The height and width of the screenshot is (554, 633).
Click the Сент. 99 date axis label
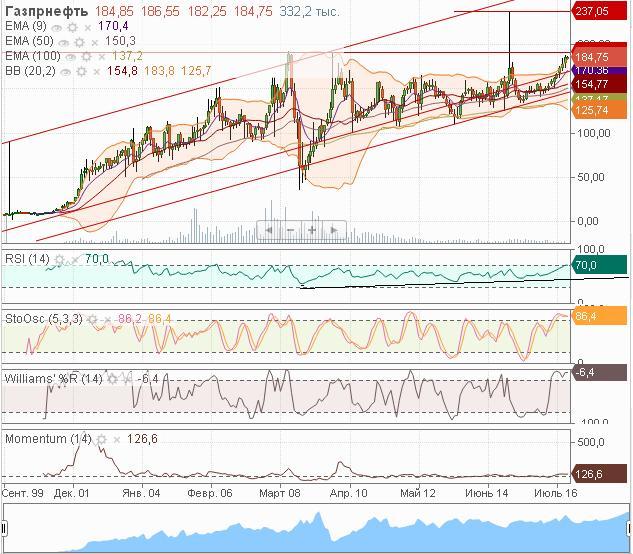(x=23, y=493)
